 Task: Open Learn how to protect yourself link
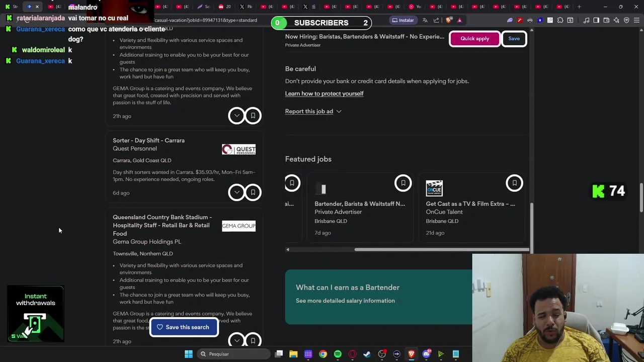pyautogui.click(x=324, y=94)
